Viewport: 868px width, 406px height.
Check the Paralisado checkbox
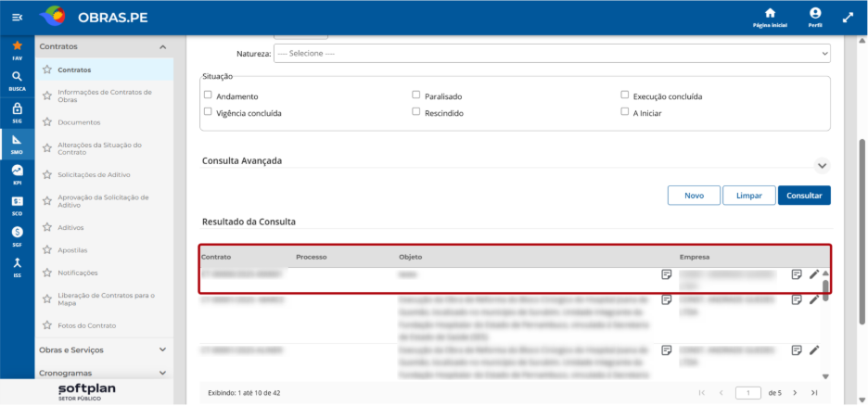tap(415, 95)
